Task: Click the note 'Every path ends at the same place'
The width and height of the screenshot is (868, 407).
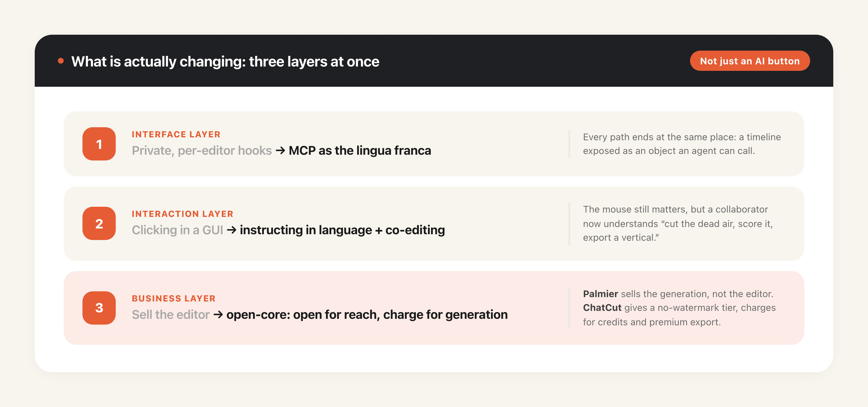Action: click(682, 144)
